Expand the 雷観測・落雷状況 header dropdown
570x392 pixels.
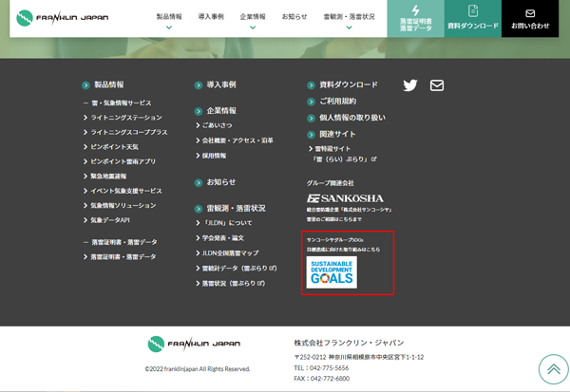[349, 20]
